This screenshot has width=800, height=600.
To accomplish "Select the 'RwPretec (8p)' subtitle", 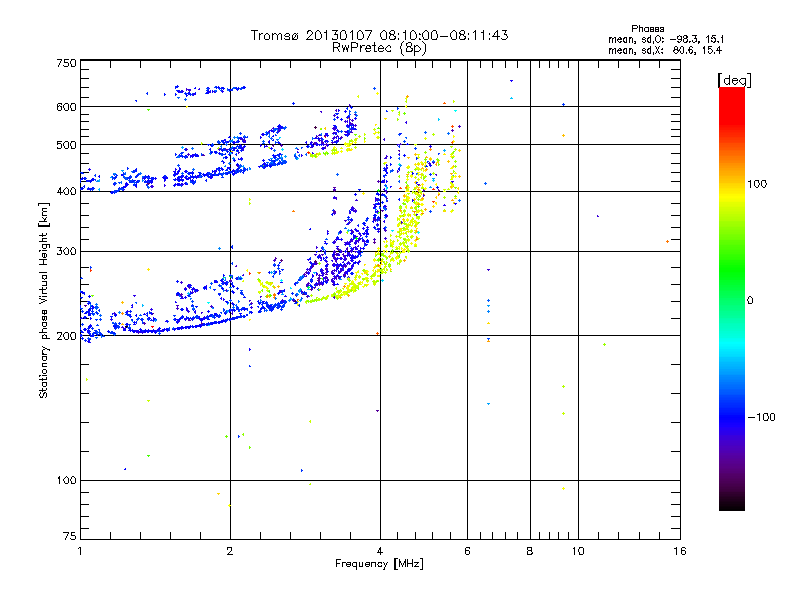I will tap(379, 48).
